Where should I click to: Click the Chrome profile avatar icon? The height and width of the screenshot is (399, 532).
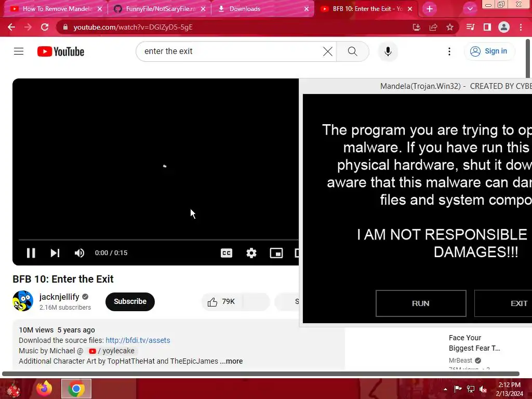click(504, 27)
